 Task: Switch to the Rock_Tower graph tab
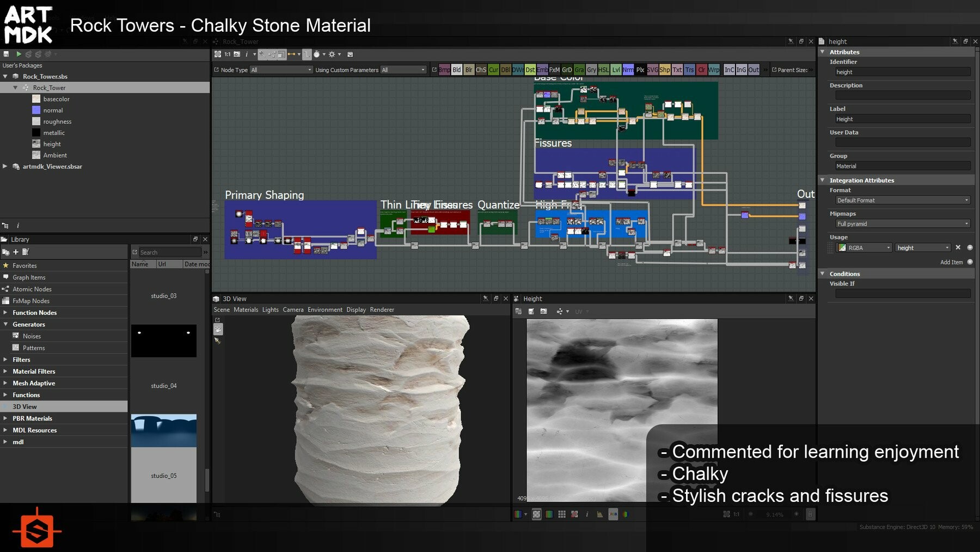(238, 41)
